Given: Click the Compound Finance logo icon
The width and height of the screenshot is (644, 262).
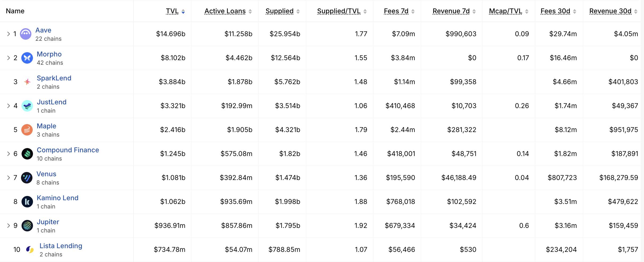Looking at the screenshot, I should pyautogui.click(x=27, y=154).
